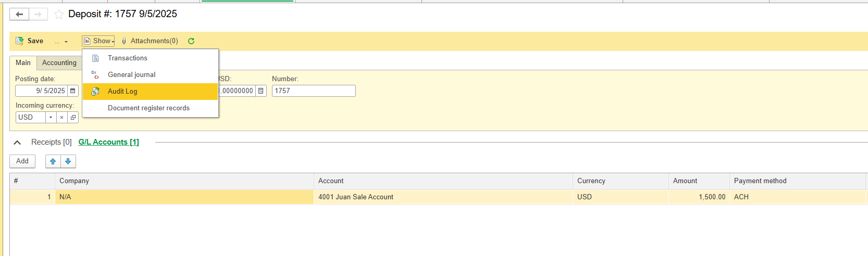The image size is (868, 256).
Task: Click the Number input field
Action: 314,91
